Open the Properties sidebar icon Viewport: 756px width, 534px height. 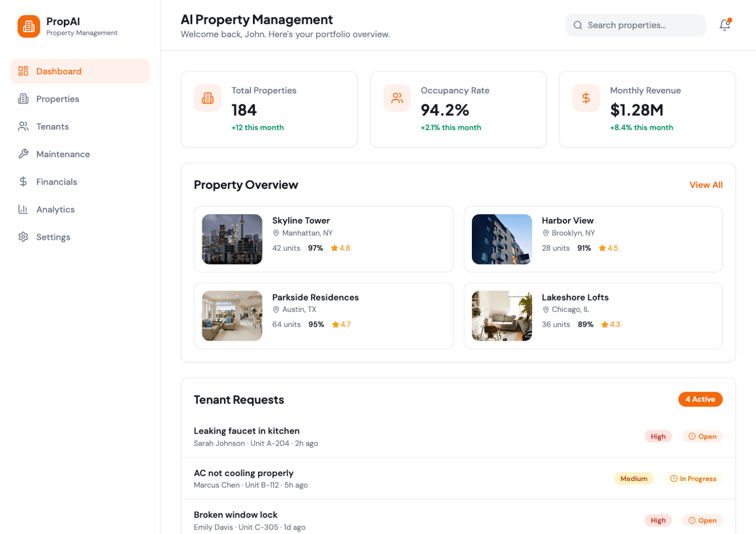[x=23, y=99]
